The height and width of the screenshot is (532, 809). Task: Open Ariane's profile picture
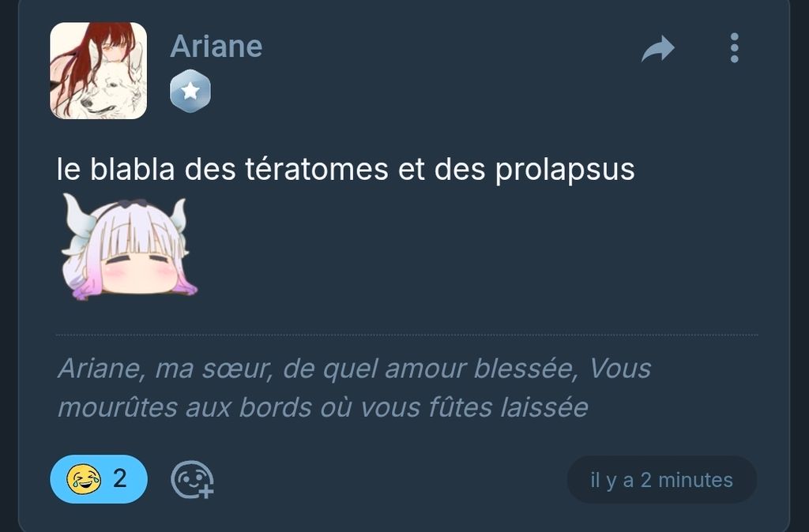[x=99, y=70]
